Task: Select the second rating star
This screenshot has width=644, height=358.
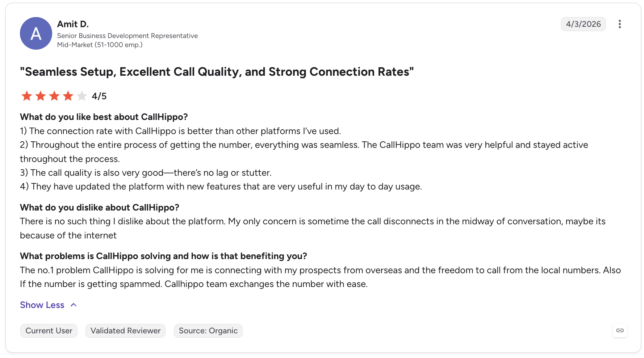Action: point(41,96)
